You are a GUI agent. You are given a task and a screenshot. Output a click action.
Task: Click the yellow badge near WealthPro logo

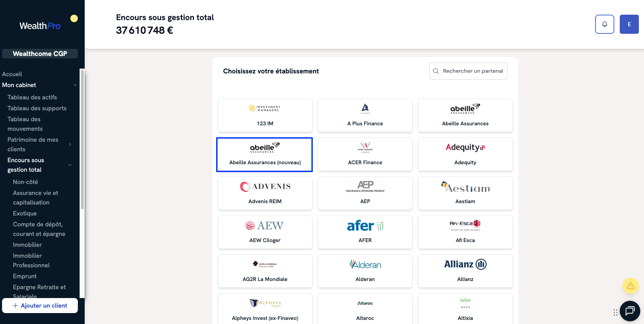click(74, 18)
